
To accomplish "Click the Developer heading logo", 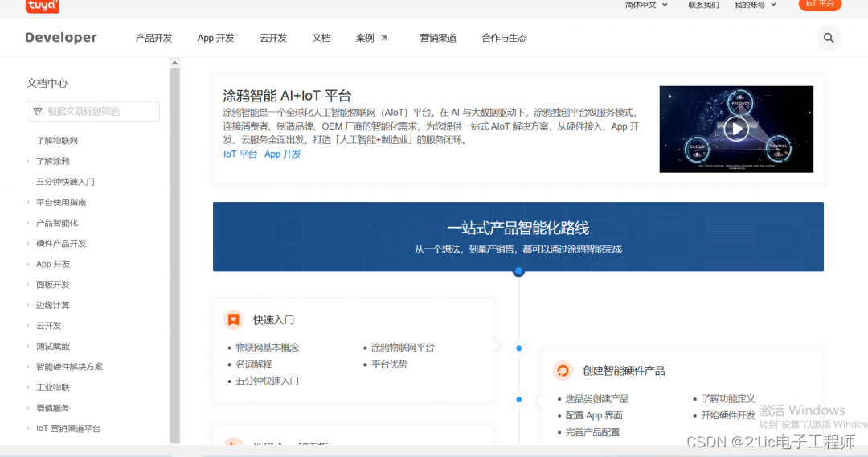I will [61, 38].
